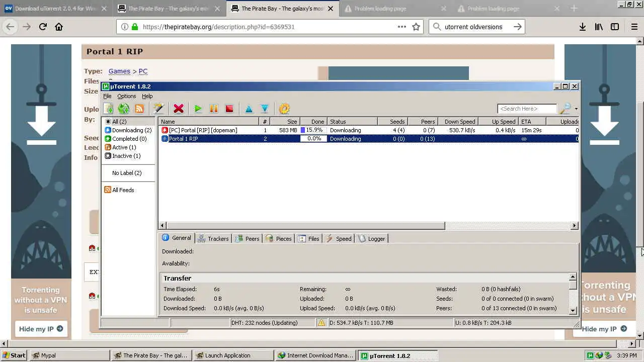Click the Create New Torrent wand icon
The height and width of the screenshot is (362, 644).
158,109
